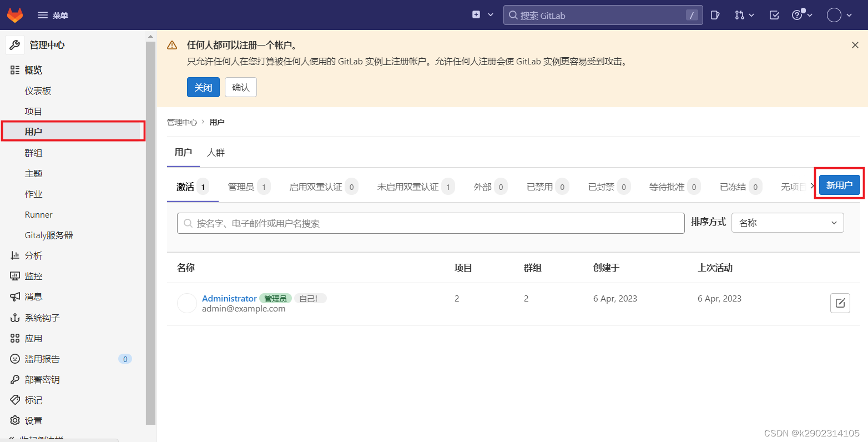Click the 分析 chart icon
Screen dimensions: 868x442
(x=15, y=255)
